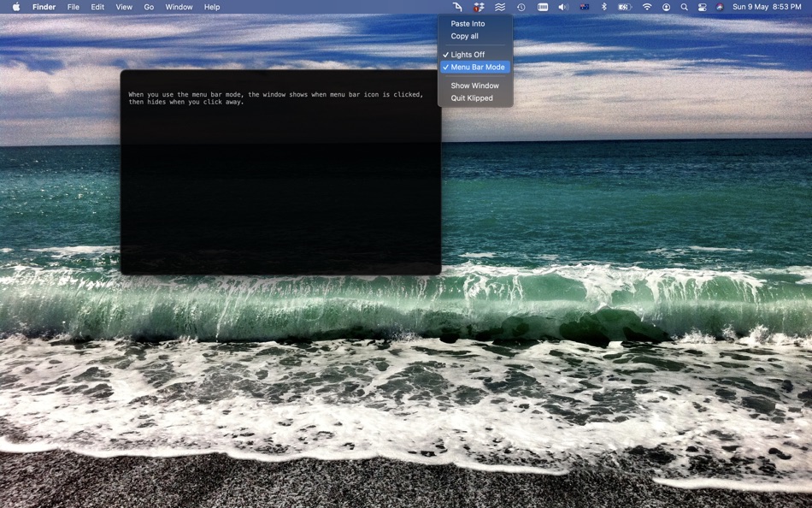812x508 pixels.
Task: Click the Australian flag input source icon
Action: 584,7
